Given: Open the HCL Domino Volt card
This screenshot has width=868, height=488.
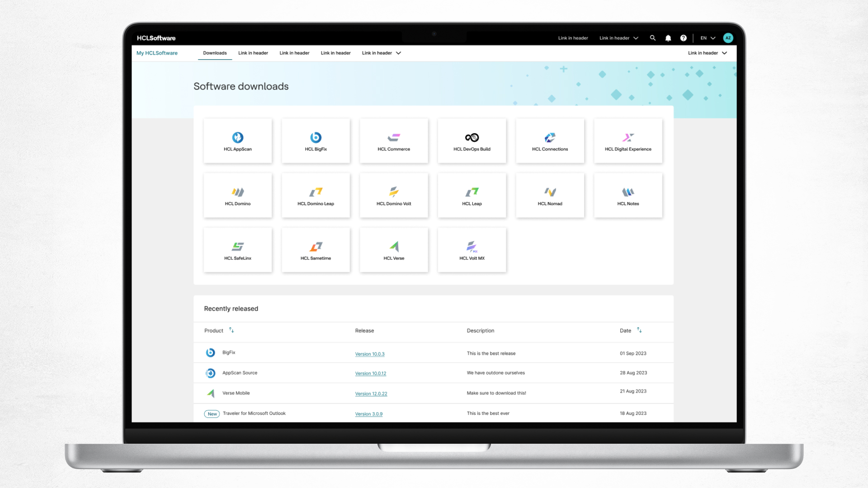Looking at the screenshot, I should (x=394, y=196).
